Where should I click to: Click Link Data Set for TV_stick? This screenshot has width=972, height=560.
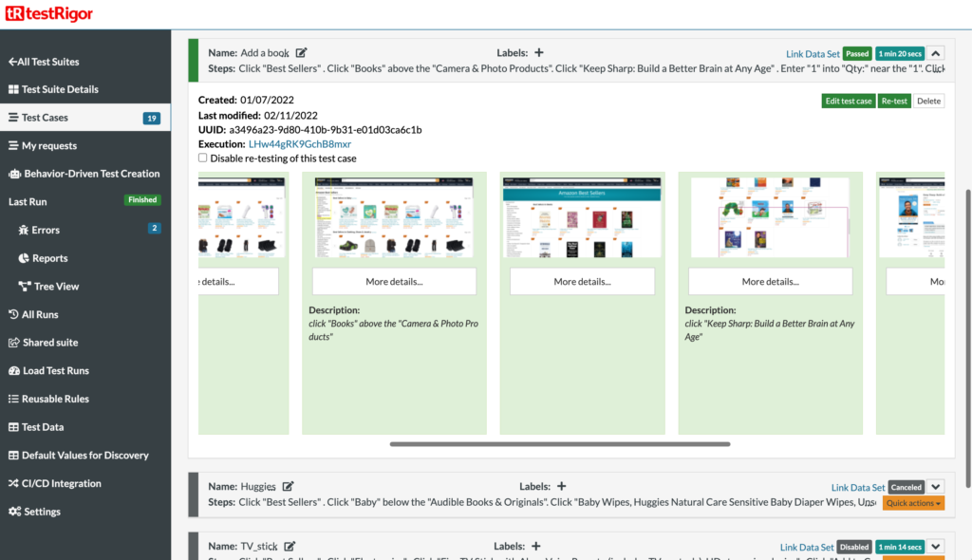coord(807,547)
